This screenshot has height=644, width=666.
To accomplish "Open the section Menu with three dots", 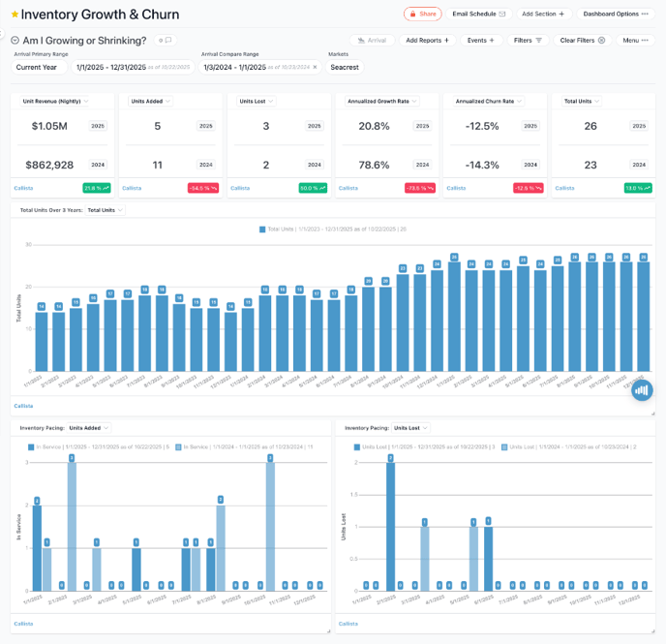I will (x=634, y=41).
